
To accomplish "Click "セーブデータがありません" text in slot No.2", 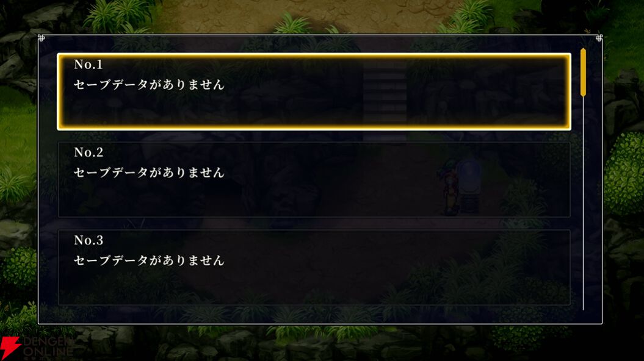I will [149, 173].
